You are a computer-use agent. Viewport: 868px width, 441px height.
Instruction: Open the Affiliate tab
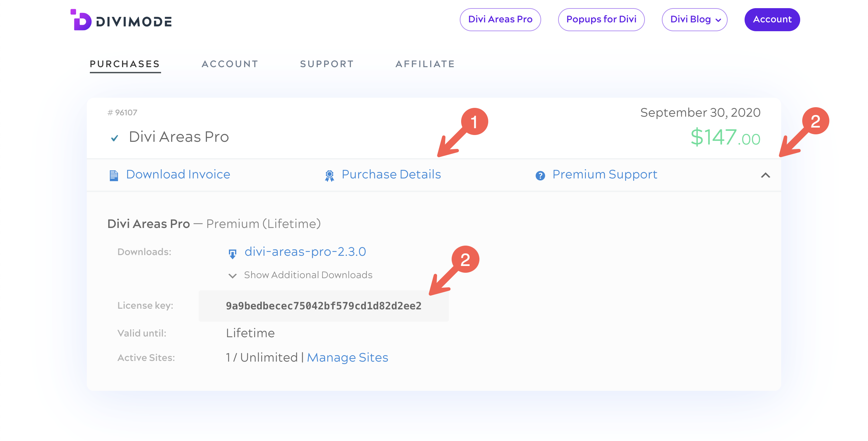tap(425, 64)
